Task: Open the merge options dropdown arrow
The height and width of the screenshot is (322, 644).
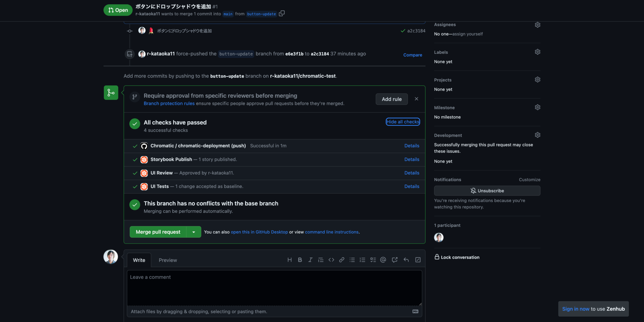Action: pyautogui.click(x=194, y=232)
